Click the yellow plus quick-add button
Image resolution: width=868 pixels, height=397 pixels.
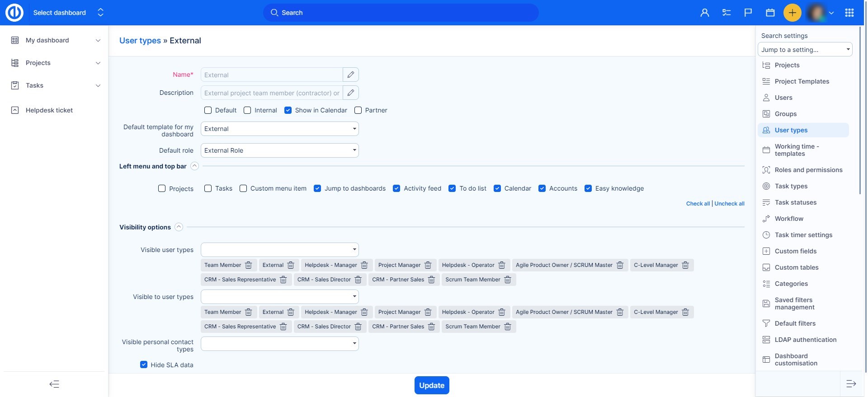tap(792, 13)
